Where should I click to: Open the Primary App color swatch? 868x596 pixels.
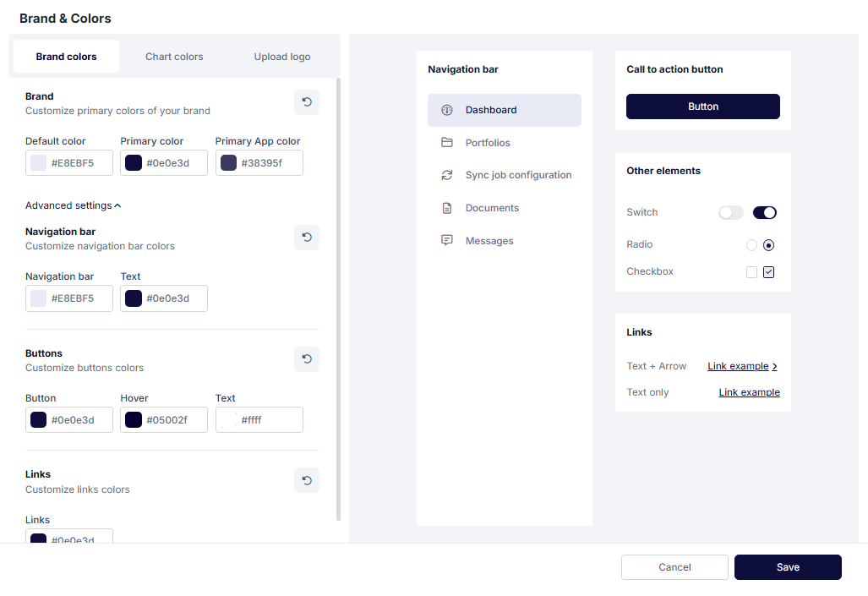229,163
